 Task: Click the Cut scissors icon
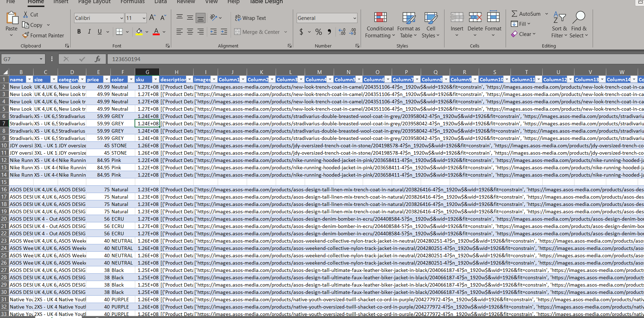(26, 14)
